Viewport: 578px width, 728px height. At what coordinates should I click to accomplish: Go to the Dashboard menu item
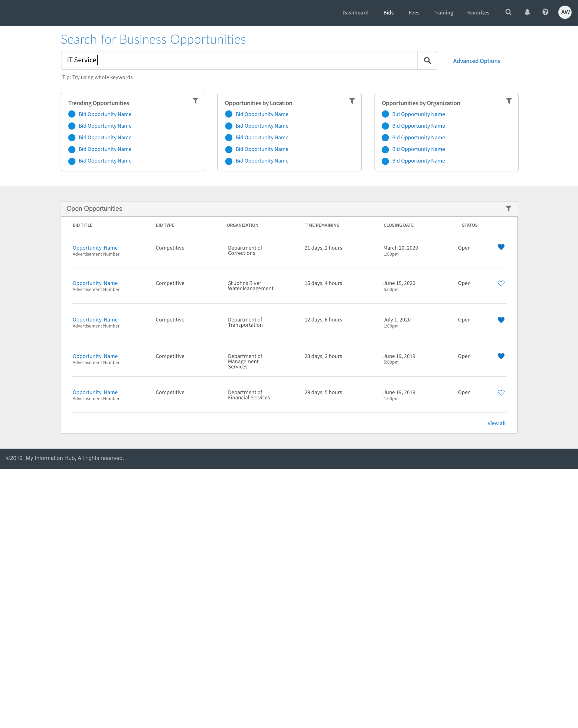(355, 13)
